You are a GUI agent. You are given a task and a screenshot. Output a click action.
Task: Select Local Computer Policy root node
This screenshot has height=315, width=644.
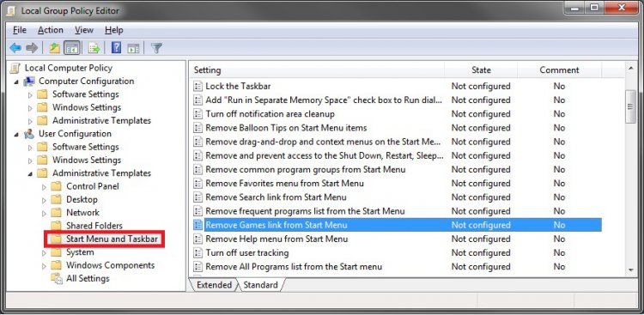[x=68, y=68]
